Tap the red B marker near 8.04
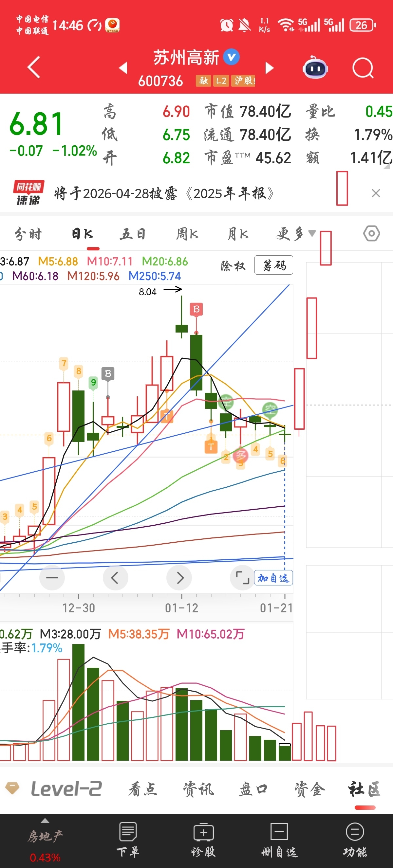The image size is (393, 868). click(x=196, y=309)
